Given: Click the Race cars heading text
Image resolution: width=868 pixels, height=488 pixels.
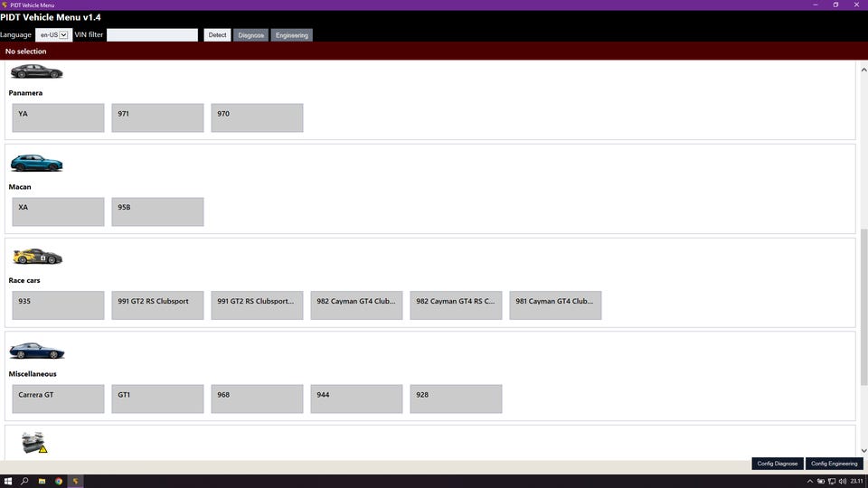Looking at the screenshot, I should tap(24, 280).
